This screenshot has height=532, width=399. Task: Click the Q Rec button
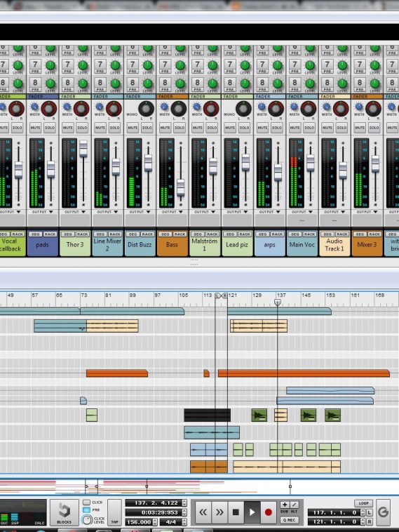click(290, 520)
